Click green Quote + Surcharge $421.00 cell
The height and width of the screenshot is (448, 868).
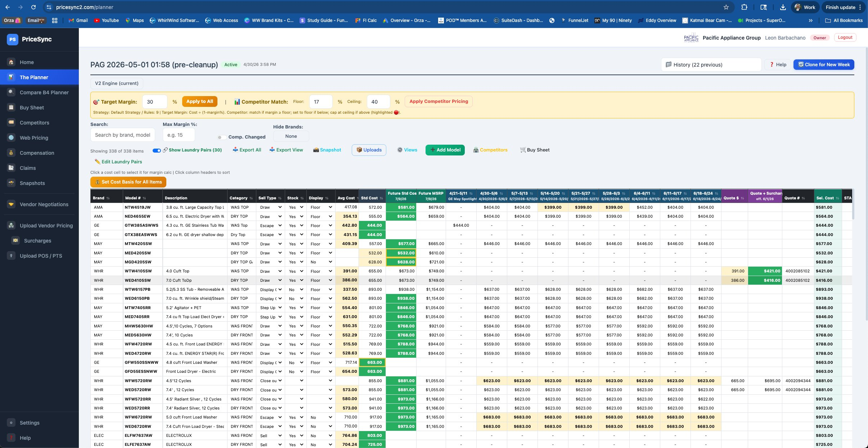(x=765, y=271)
